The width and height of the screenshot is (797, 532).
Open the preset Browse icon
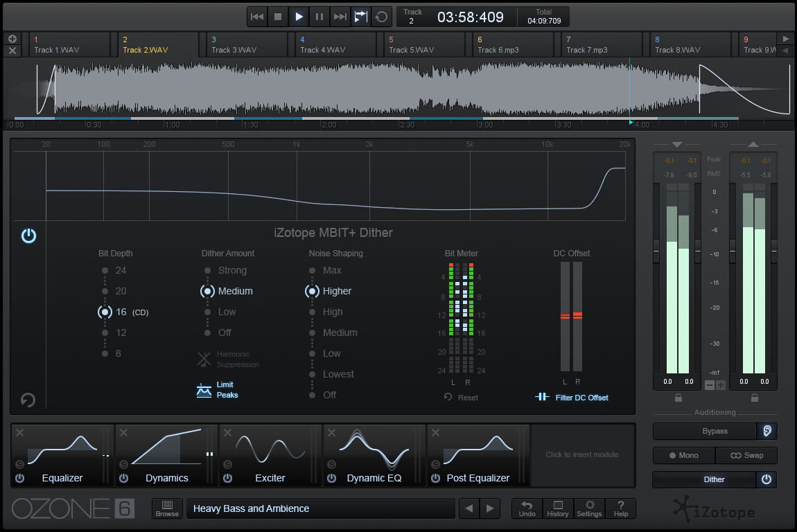point(167,508)
